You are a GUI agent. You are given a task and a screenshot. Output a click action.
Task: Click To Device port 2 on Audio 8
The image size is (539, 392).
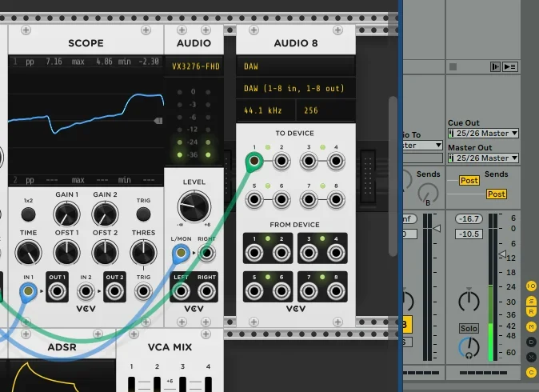281,161
